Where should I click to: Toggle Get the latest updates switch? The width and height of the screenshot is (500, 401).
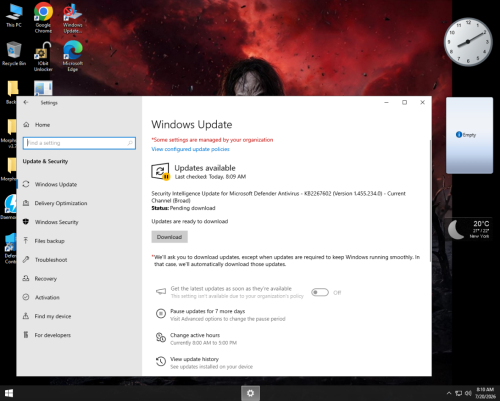coord(320,292)
